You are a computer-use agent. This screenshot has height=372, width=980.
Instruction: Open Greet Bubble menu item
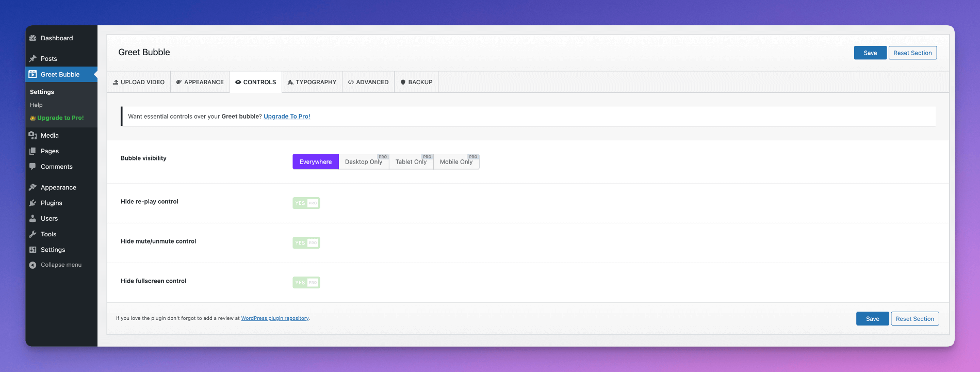61,74
